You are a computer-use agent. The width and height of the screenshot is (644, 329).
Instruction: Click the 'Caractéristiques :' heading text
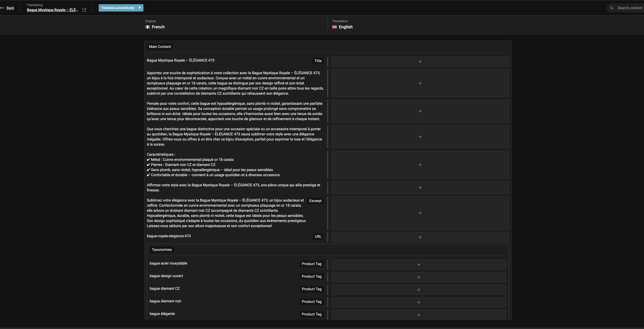click(x=161, y=155)
